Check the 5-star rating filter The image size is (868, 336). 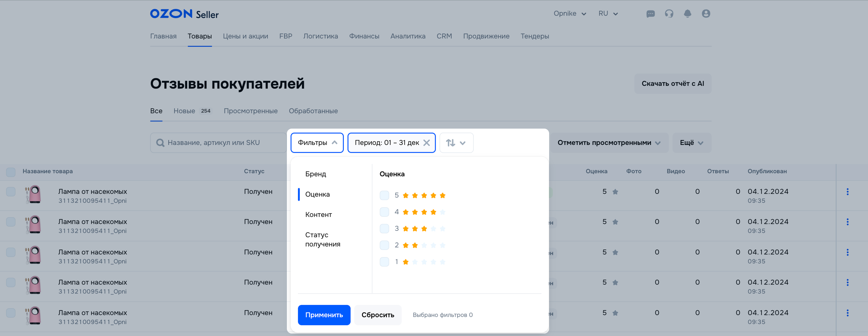(x=384, y=195)
